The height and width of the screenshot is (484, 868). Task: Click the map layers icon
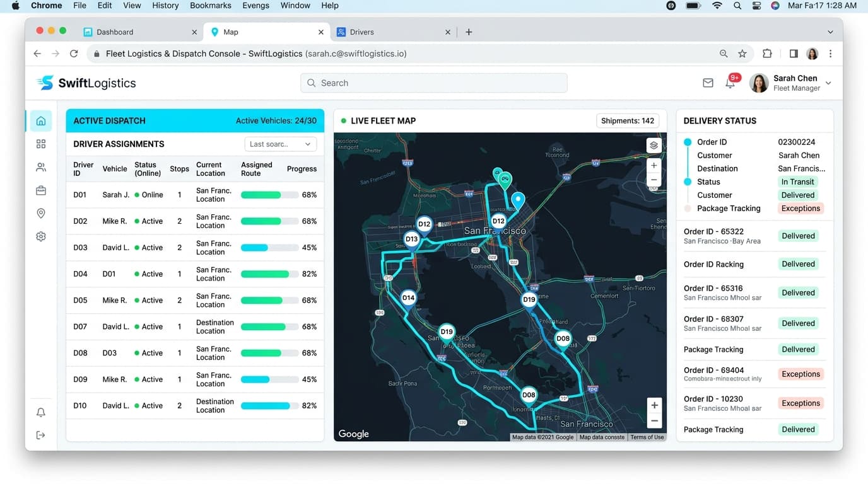[x=654, y=146]
